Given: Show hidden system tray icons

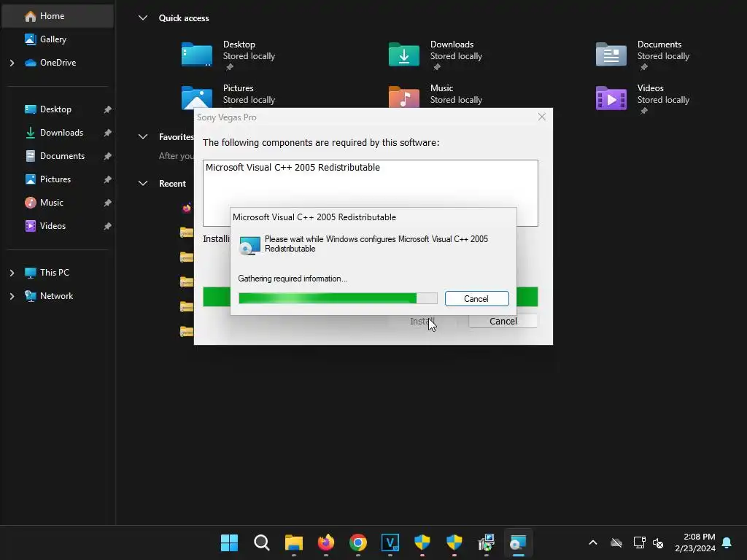Looking at the screenshot, I should point(593,542).
